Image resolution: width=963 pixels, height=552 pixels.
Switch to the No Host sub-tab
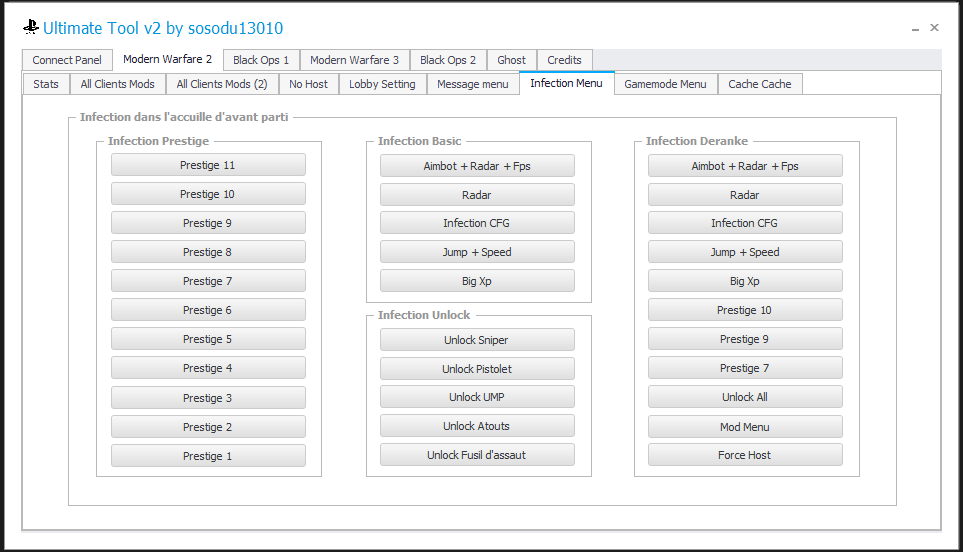pyautogui.click(x=308, y=84)
